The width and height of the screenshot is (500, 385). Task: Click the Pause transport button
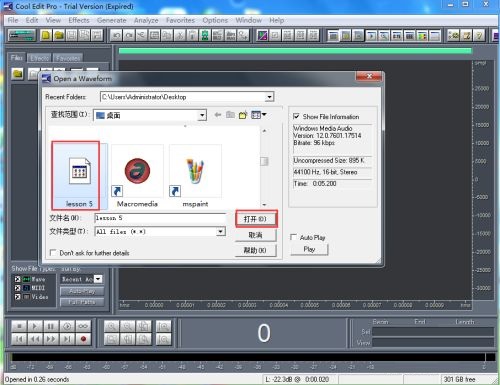coord(51,326)
